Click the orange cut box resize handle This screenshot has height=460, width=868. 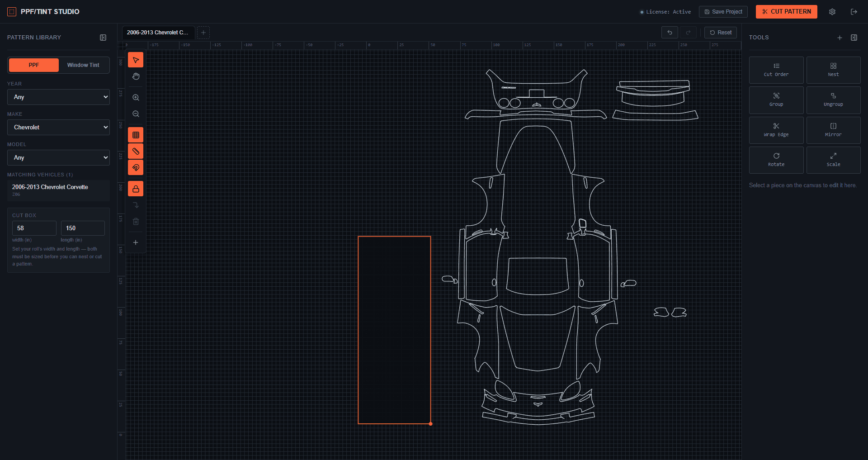coord(430,424)
